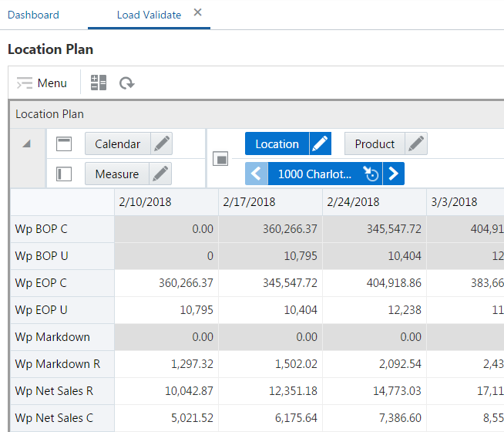Click the edit pencil next to Location
Screen dimensions: 504x432
[x=321, y=144]
